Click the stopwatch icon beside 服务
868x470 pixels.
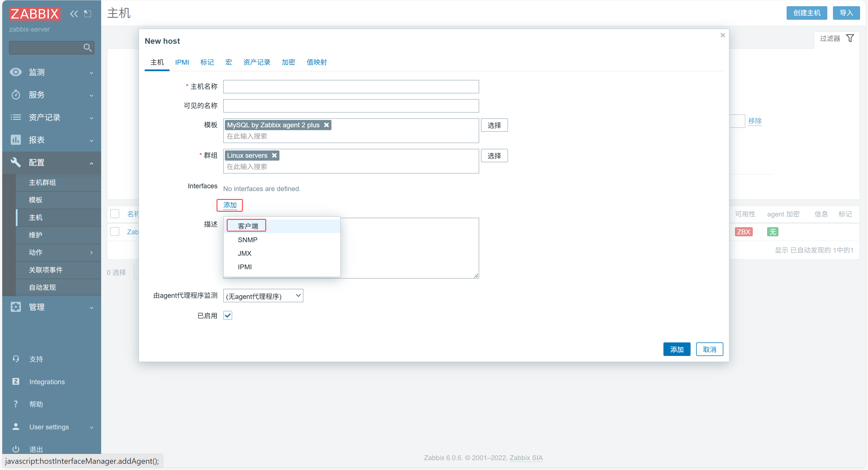(16, 95)
